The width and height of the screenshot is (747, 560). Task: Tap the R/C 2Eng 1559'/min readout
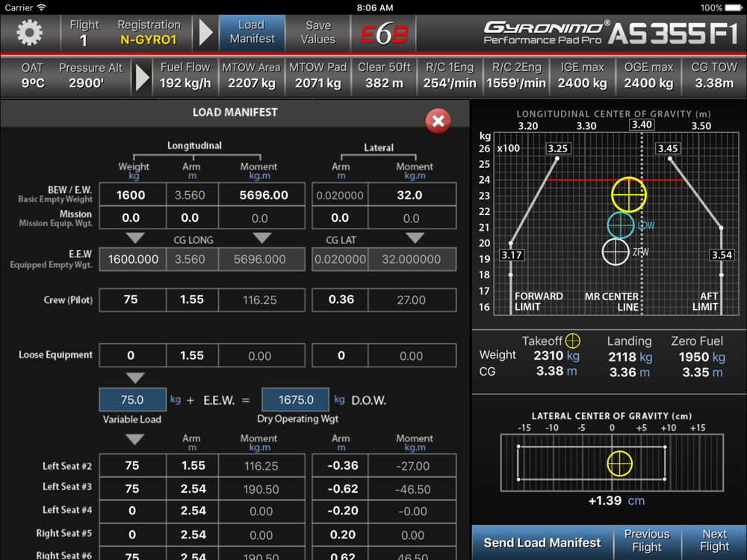(x=516, y=75)
